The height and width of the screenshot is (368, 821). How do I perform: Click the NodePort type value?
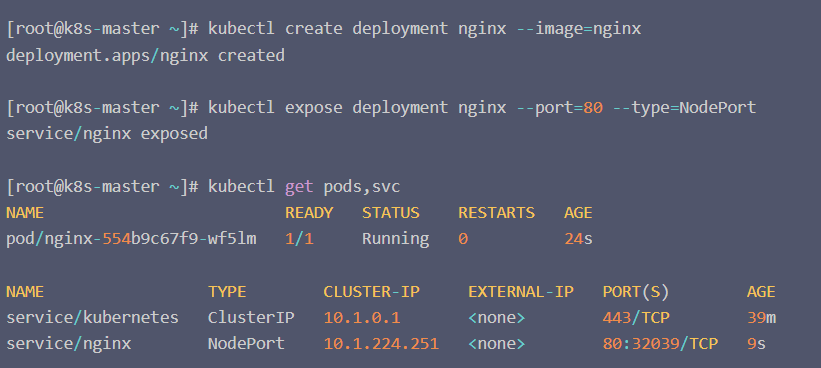(x=246, y=344)
